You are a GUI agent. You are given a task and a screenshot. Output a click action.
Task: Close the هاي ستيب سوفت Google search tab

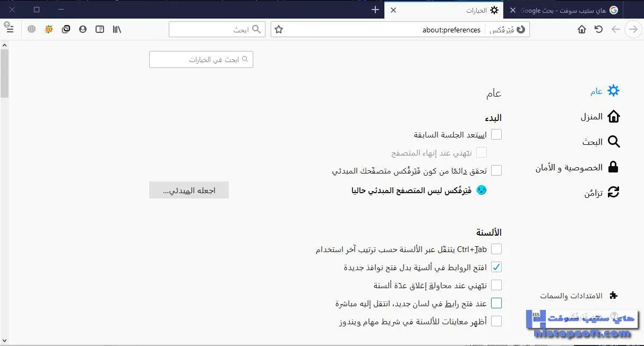tap(512, 10)
